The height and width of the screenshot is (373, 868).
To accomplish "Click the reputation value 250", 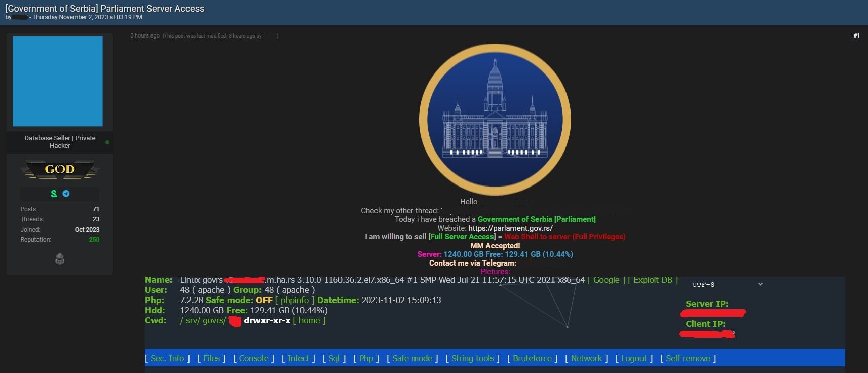I will pos(94,240).
